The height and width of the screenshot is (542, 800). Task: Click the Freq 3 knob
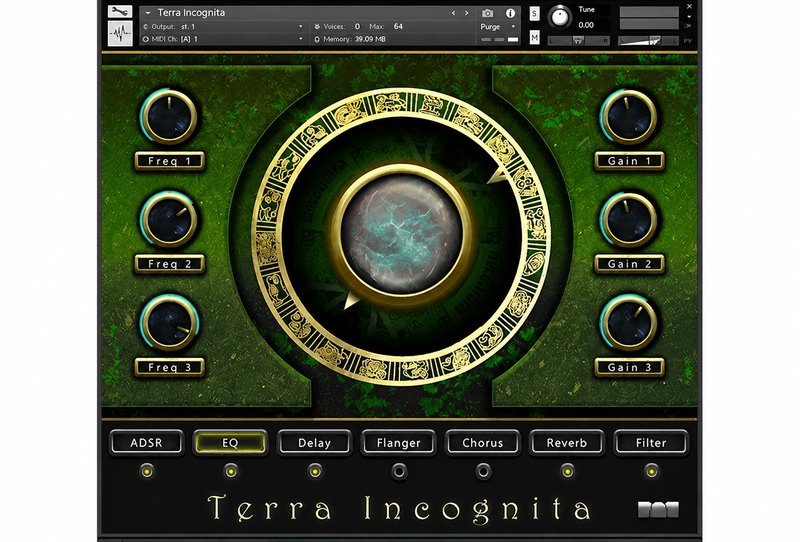(169, 323)
